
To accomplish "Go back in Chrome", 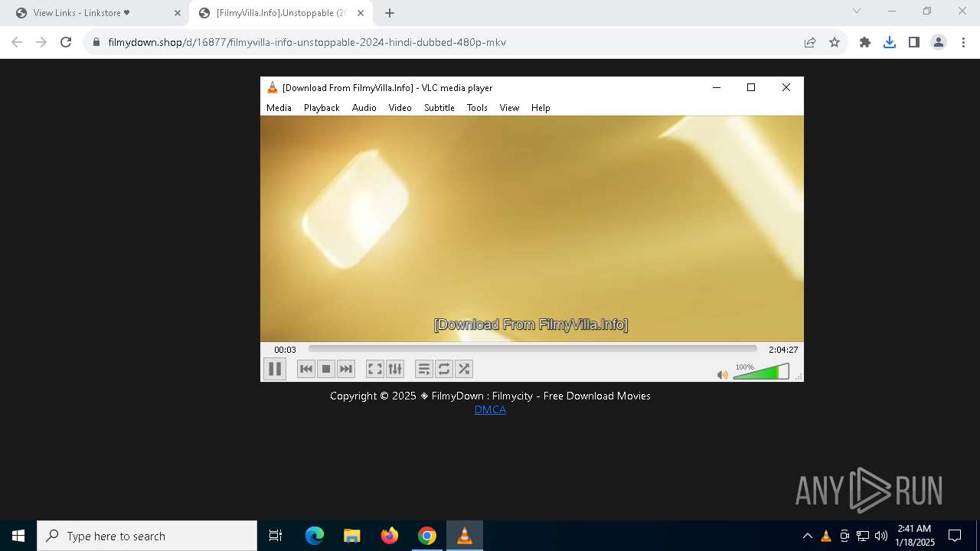I will 17,42.
